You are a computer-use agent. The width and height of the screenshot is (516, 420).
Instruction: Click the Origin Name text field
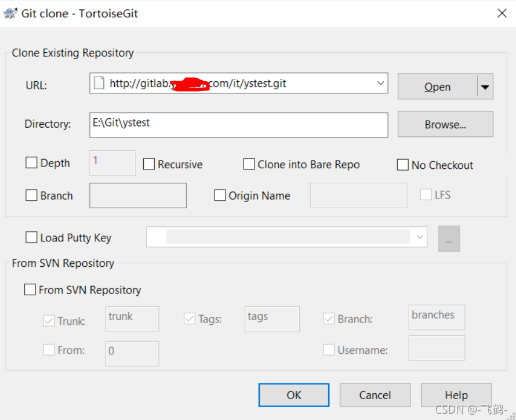pyautogui.click(x=358, y=195)
